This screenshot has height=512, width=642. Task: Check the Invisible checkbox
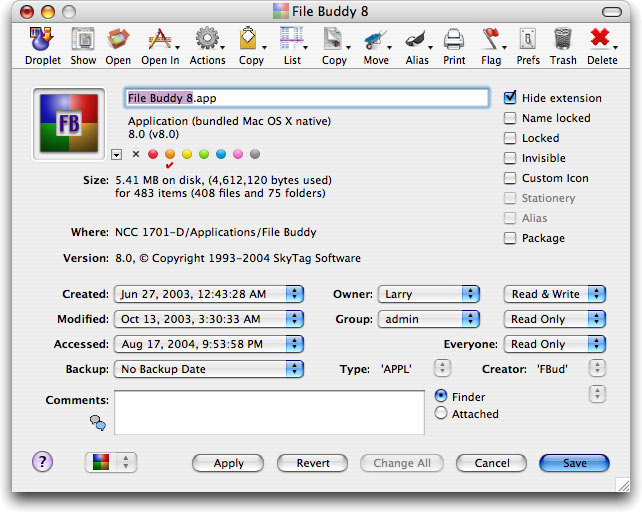(x=510, y=158)
